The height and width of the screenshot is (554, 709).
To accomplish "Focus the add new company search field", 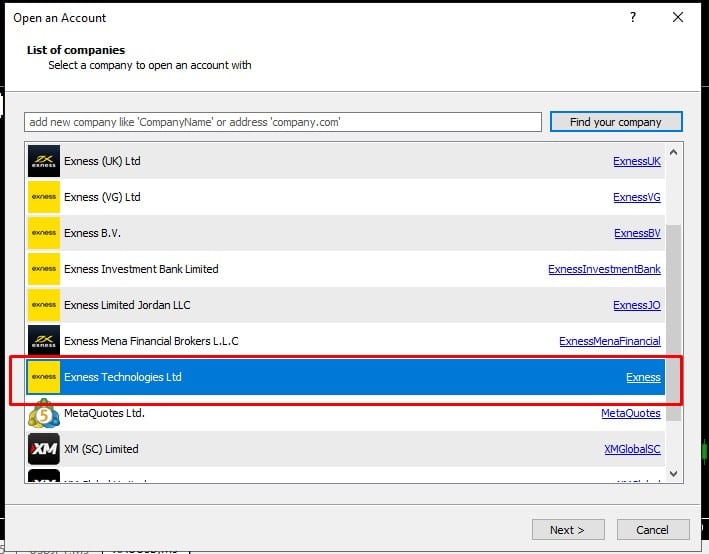I will pyautogui.click(x=283, y=122).
